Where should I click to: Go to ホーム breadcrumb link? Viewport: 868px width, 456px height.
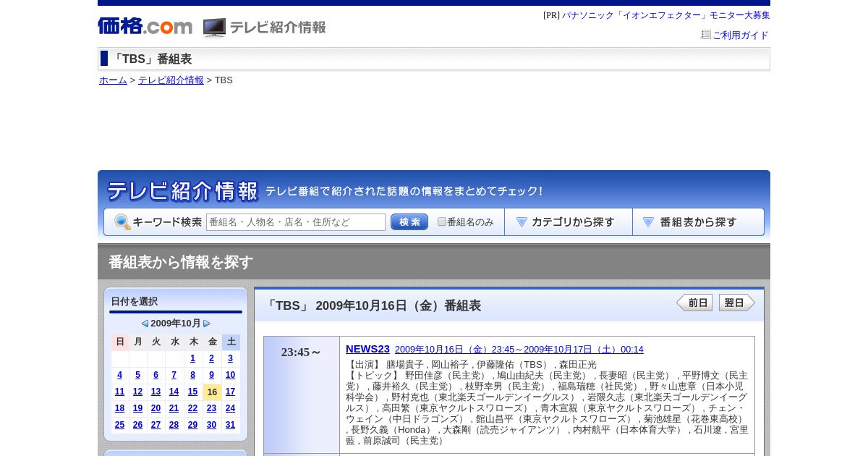click(x=113, y=80)
